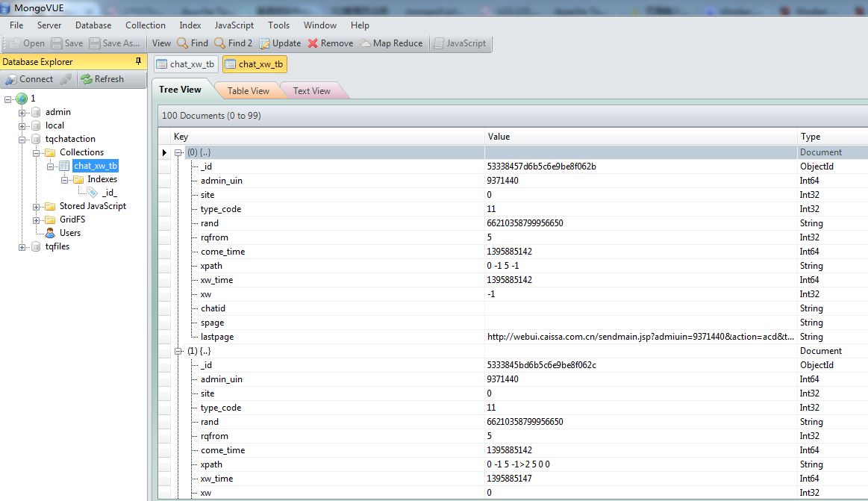868x501 pixels.
Task: Select the Collections folder
Action: click(81, 152)
